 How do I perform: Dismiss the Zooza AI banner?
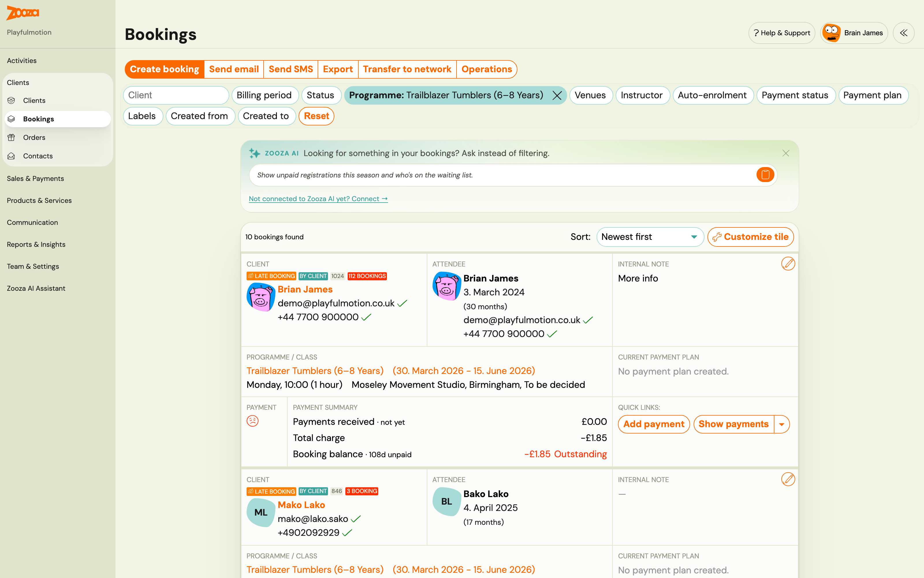(x=785, y=153)
